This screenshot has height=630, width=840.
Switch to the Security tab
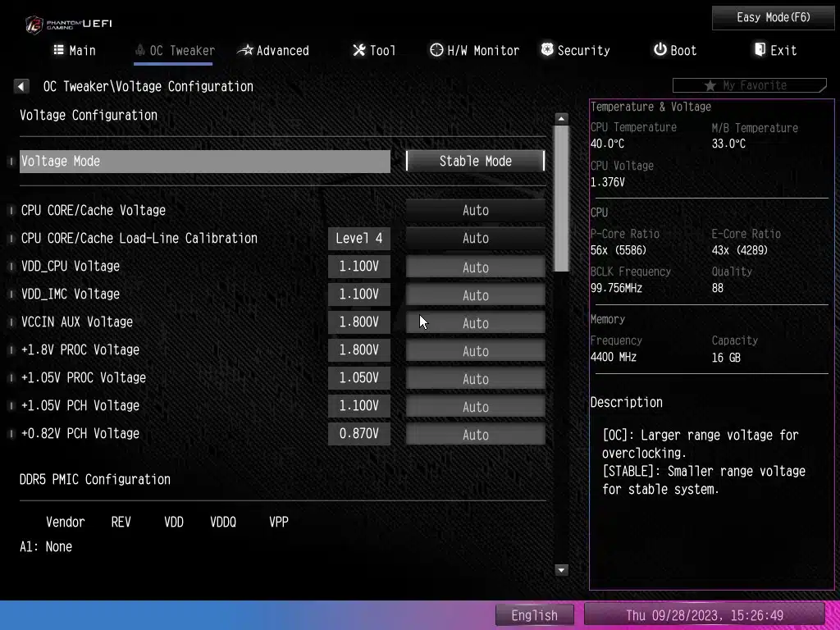[574, 51]
